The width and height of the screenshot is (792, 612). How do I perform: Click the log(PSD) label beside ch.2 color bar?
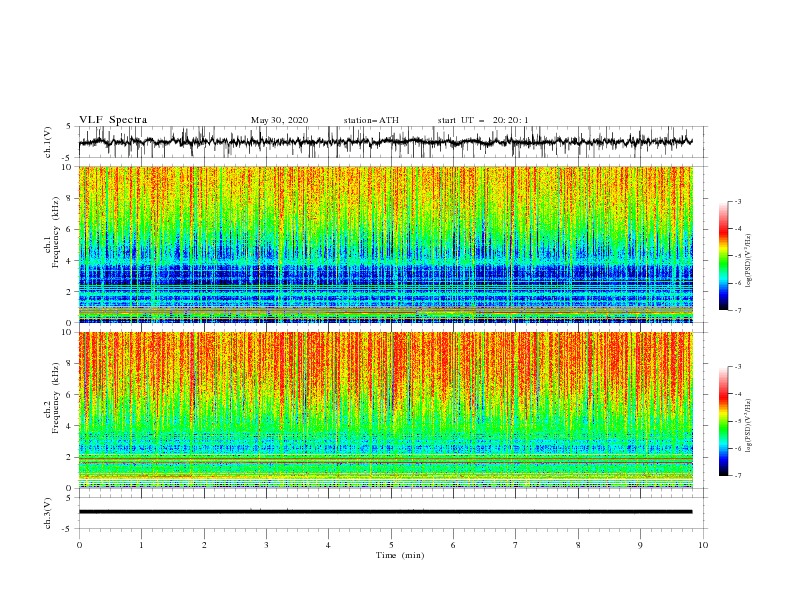[x=749, y=426]
